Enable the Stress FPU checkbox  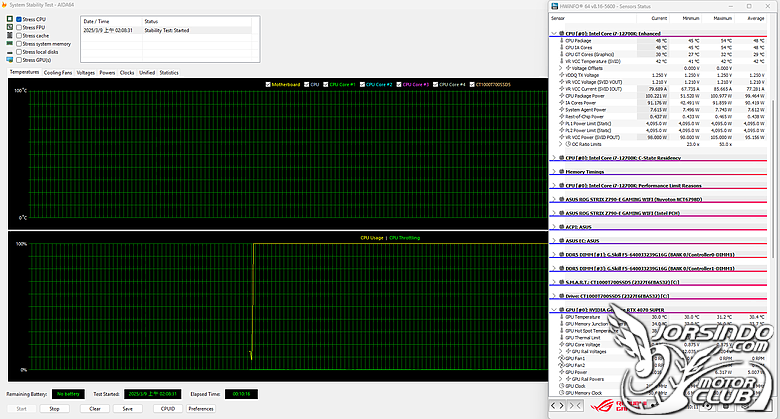[x=19, y=27]
